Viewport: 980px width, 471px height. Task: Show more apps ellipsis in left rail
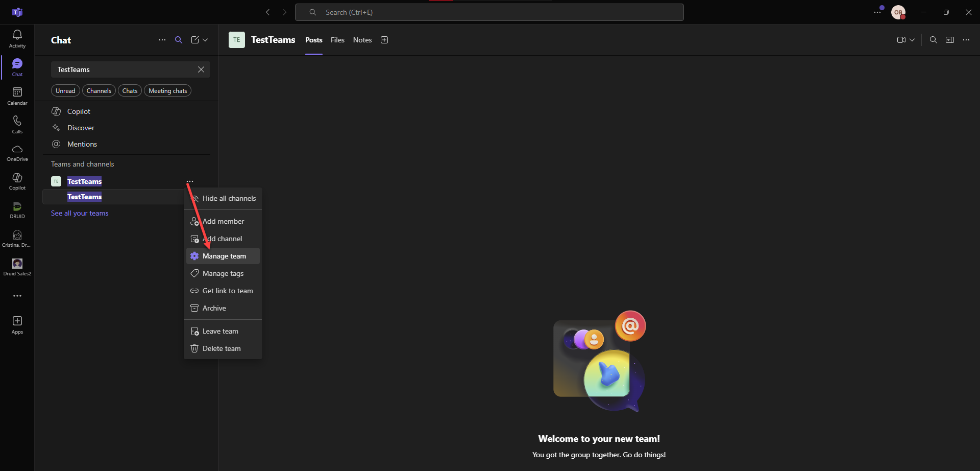[x=17, y=296]
